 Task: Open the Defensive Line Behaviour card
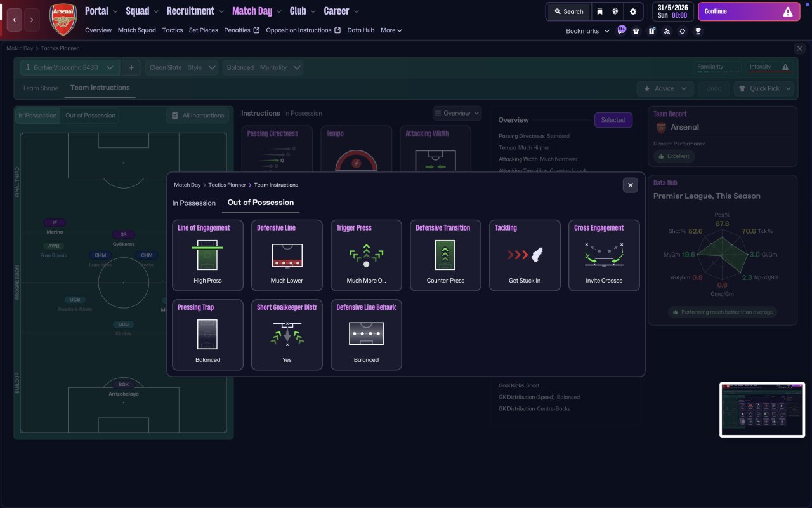(366, 335)
